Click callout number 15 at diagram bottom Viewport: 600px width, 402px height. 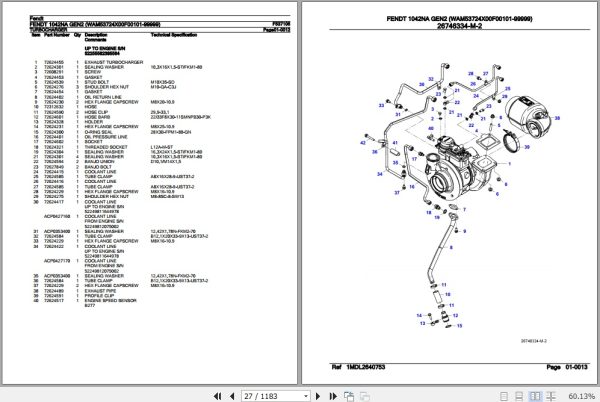pos(459,326)
